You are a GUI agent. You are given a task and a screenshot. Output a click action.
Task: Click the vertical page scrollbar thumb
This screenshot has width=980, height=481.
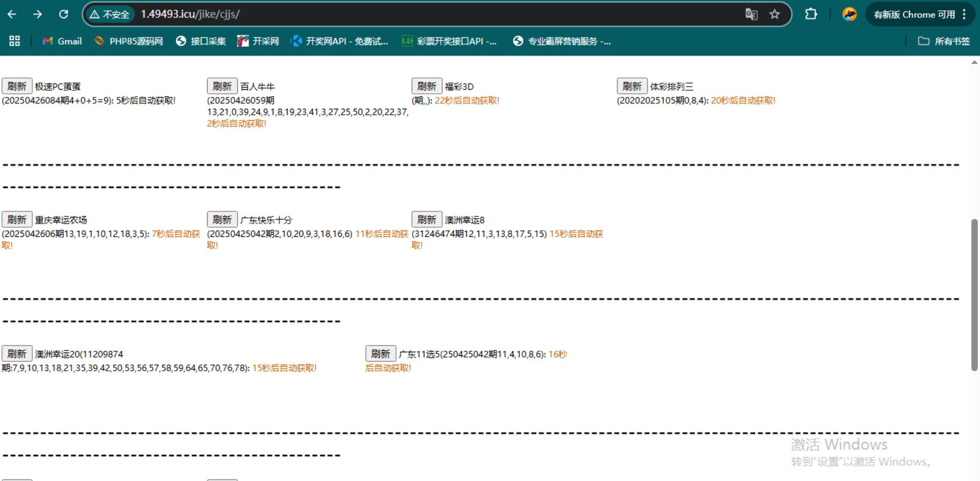click(974, 295)
